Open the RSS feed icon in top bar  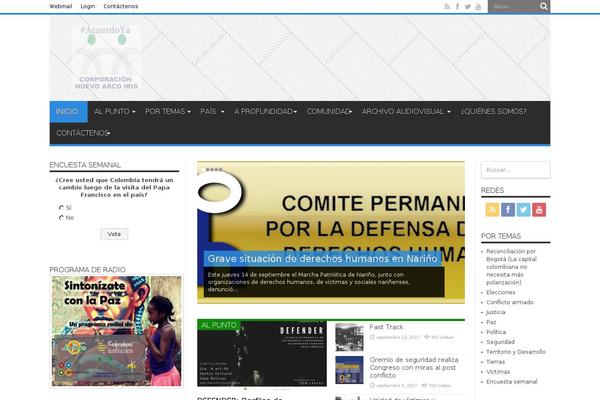tap(447, 7)
